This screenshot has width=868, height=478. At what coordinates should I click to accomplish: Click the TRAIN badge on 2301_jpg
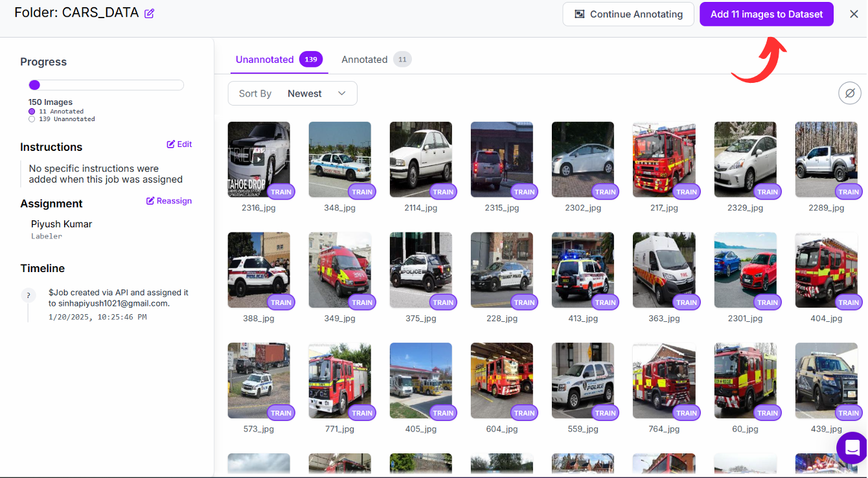click(767, 302)
